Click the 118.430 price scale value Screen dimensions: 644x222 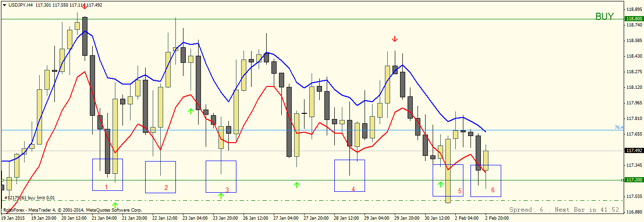coord(634,56)
